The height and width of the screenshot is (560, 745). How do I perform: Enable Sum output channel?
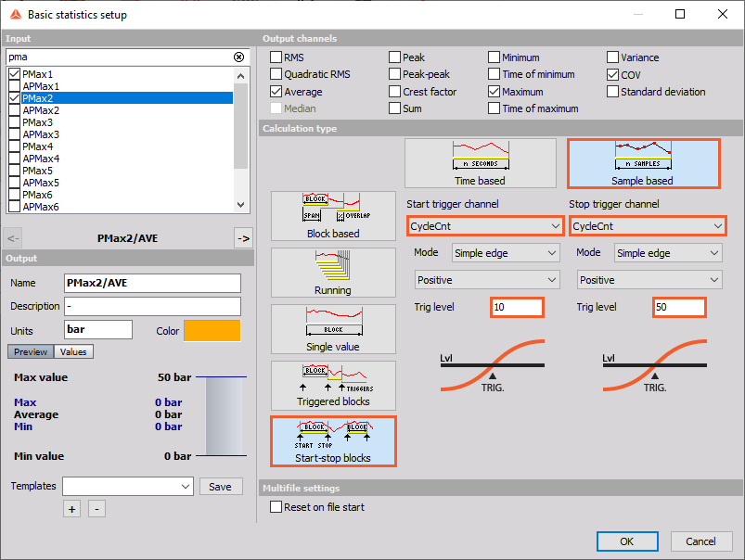(x=395, y=108)
